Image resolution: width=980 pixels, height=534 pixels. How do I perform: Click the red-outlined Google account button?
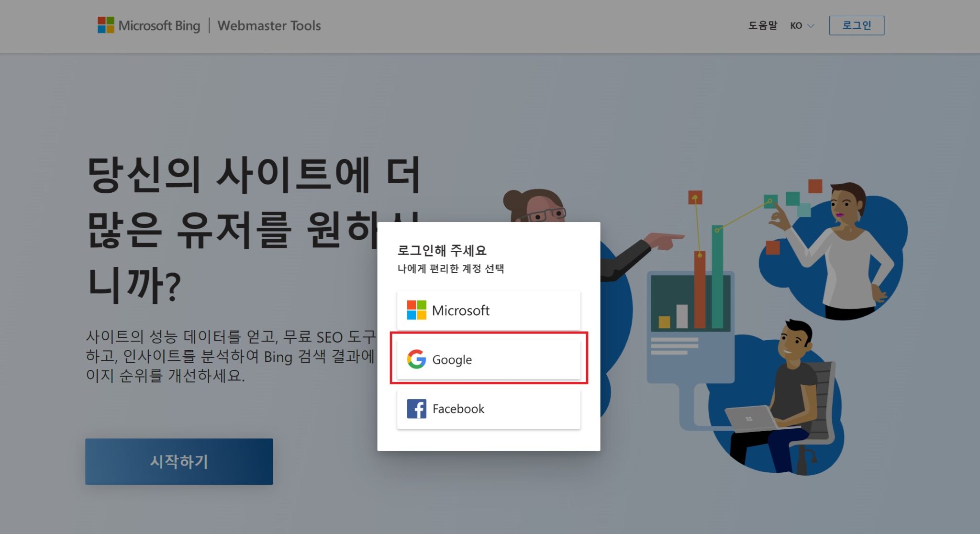pos(488,359)
